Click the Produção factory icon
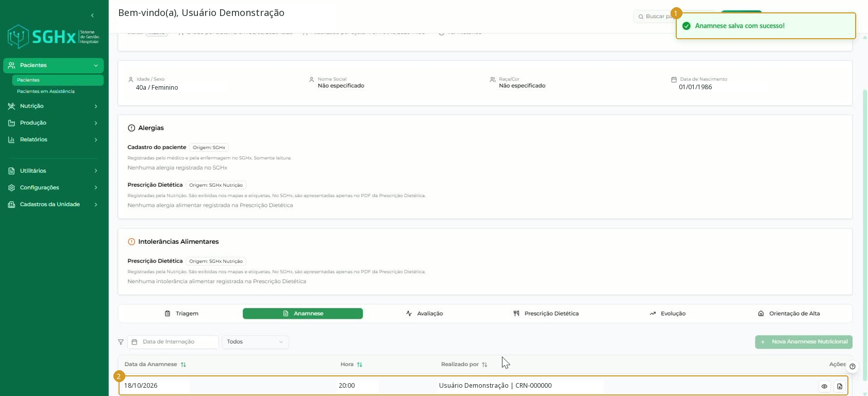The height and width of the screenshot is (396, 868). point(11,123)
